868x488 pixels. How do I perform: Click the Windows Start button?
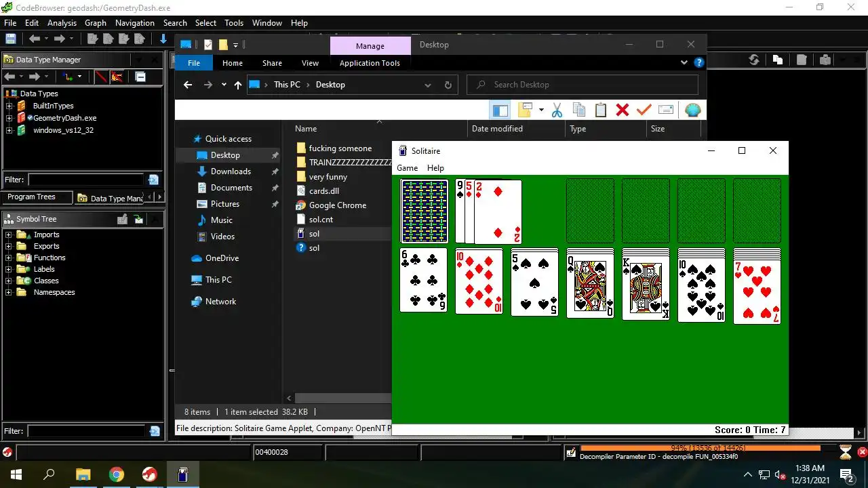coord(16,474)
